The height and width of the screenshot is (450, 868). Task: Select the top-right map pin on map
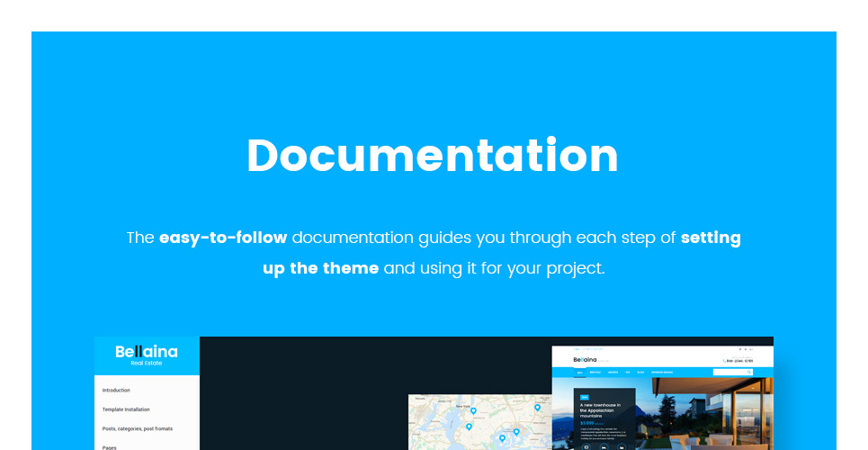tap(537, 408)
